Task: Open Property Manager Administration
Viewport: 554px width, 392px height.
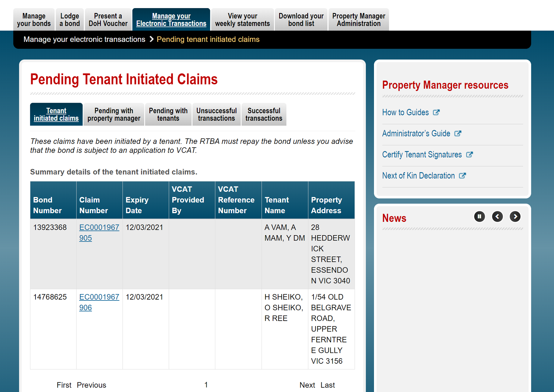Action: [x=358, y=19]
